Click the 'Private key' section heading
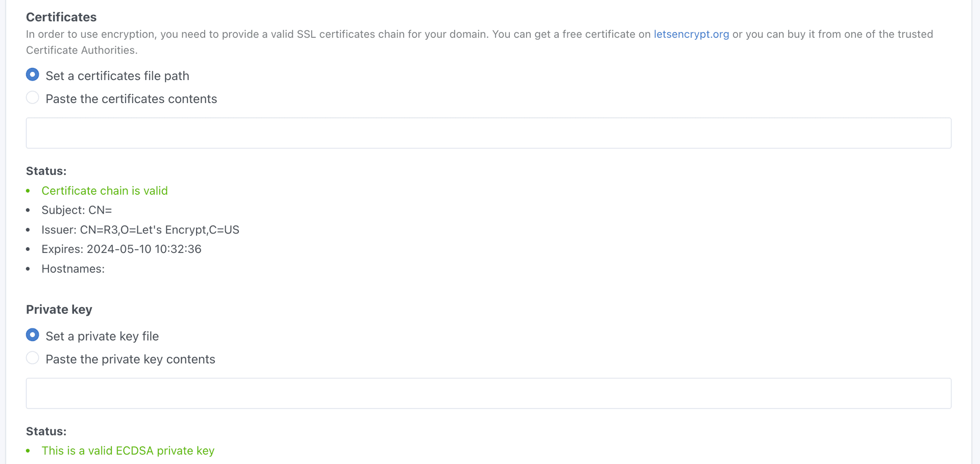 59,310
